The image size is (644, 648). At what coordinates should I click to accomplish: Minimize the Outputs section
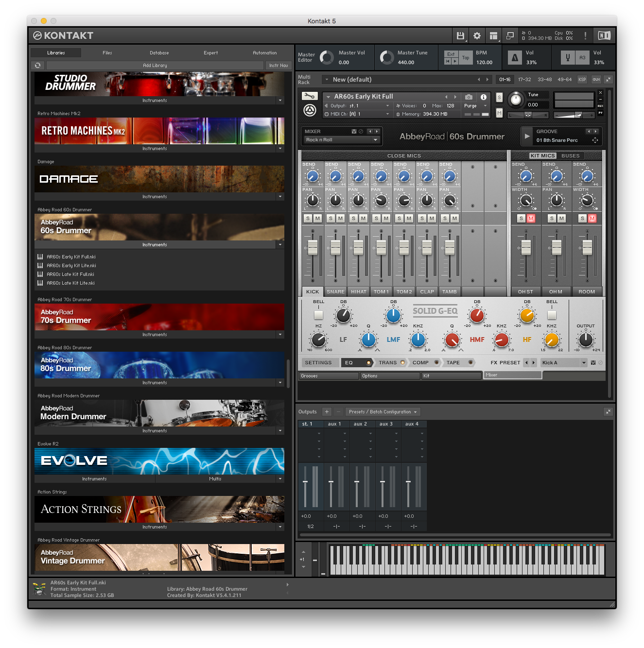[x=608, y=411]
